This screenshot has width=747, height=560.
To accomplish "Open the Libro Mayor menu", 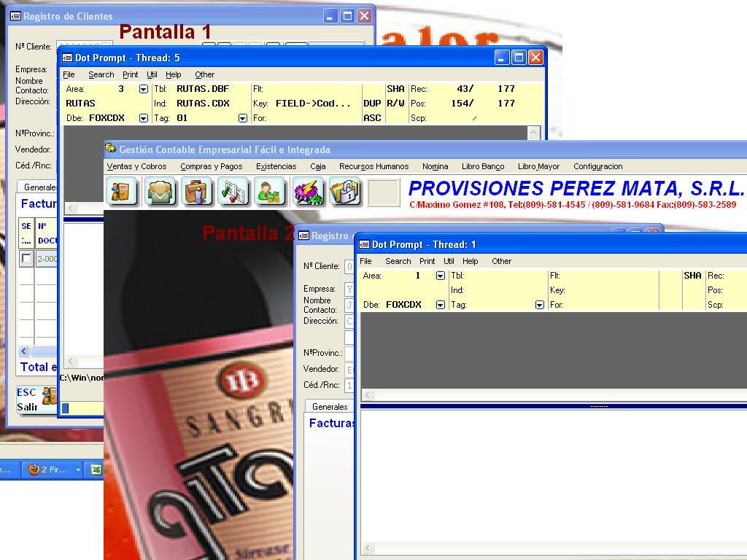I will point(538,166).
